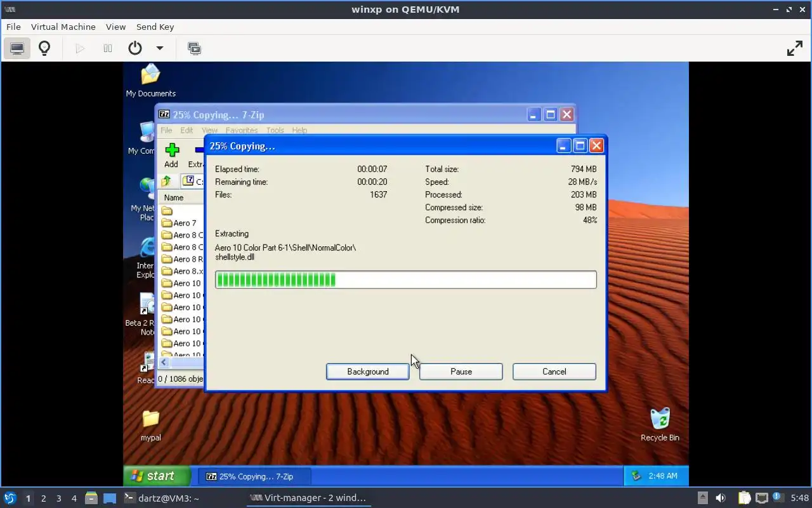Open virtual hardware details lightbulb icon
The height and width of the screenshot is (508, 812).
[44, 48]
